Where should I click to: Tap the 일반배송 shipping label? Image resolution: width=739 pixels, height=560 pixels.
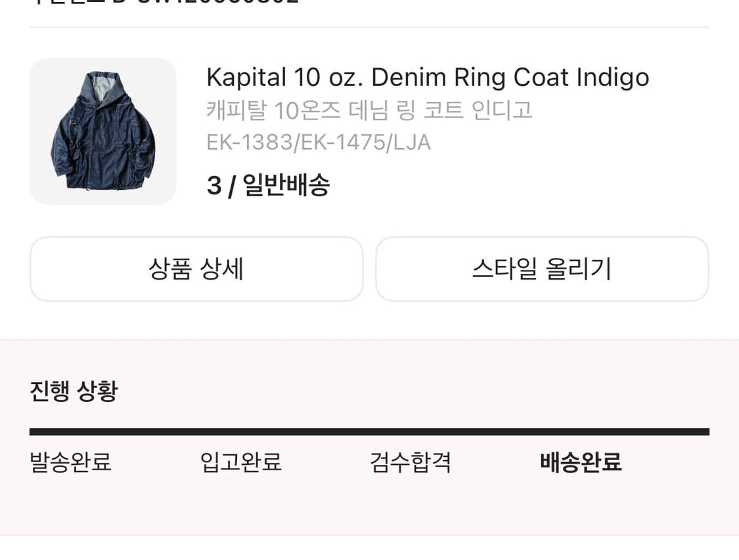(x=286, y=186)
